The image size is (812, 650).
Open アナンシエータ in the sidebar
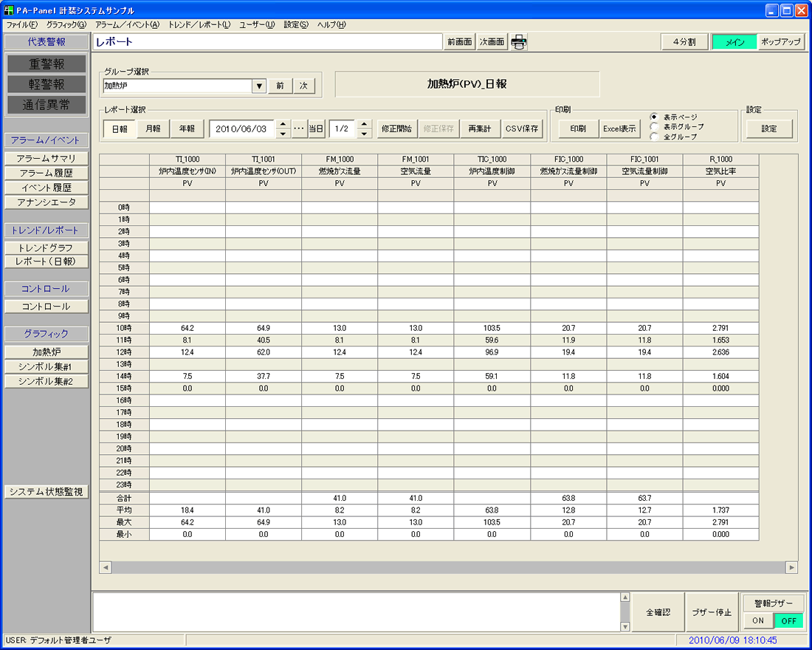pyautogui.click(x=47, y=202)
